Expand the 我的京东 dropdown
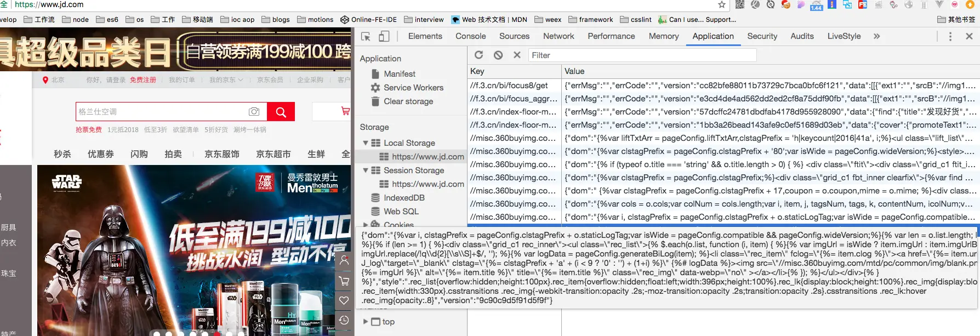 pyautogui.click(x=226, y=80)
